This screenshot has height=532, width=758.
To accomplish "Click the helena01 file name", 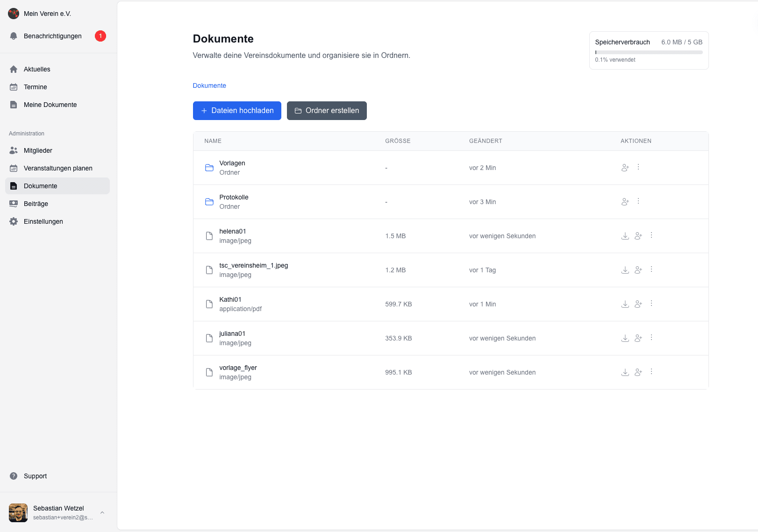I will (x=233, y=231).
